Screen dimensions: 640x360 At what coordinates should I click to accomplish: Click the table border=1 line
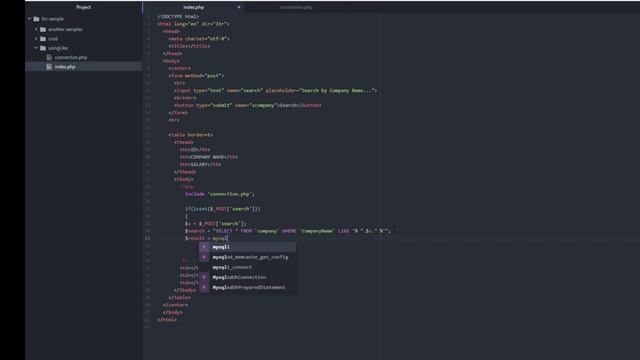(190, 135)
